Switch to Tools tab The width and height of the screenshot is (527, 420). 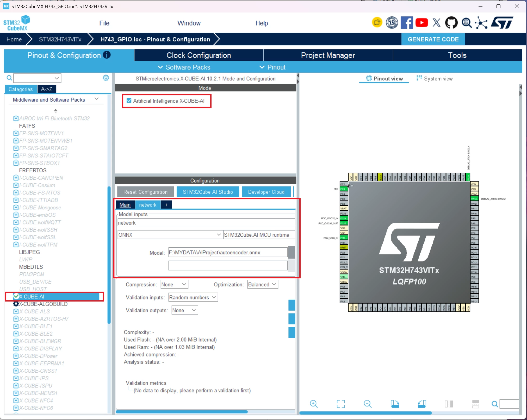[457, 55]
